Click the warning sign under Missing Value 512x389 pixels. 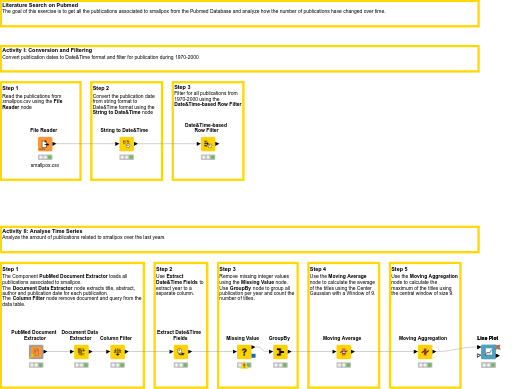click(244, 366)
